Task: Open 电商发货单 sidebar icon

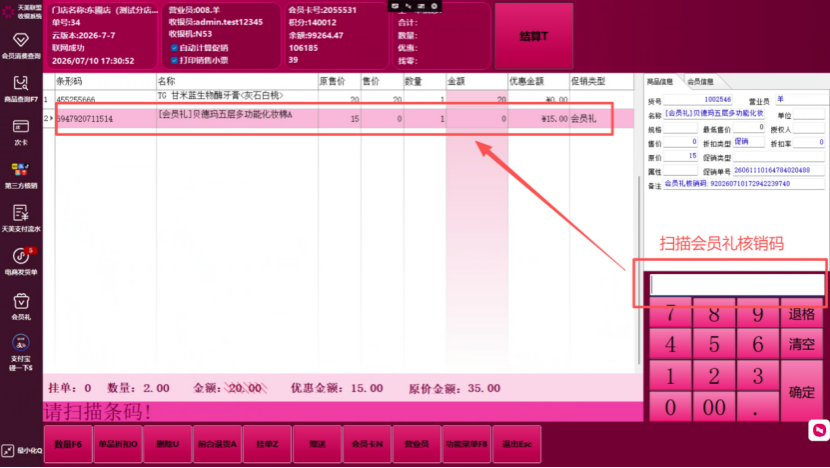Action: click(21, 262)
